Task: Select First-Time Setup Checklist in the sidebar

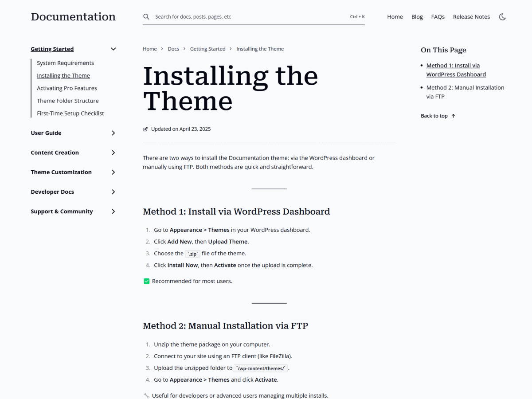Action: (70, 113)
